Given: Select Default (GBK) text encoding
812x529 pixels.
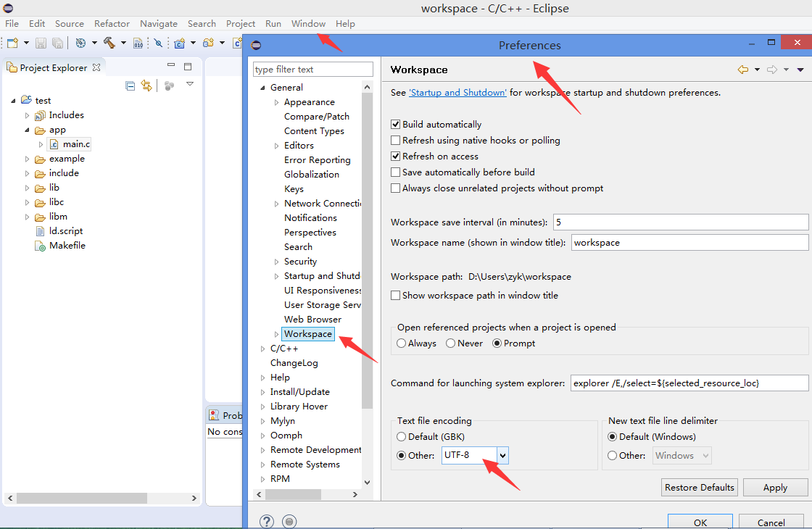Looking at the screenshot, I should [x=402, y=437].
